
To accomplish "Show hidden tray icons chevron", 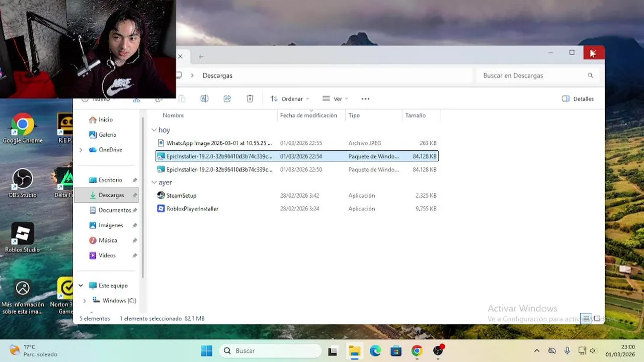I will [537, 351].
